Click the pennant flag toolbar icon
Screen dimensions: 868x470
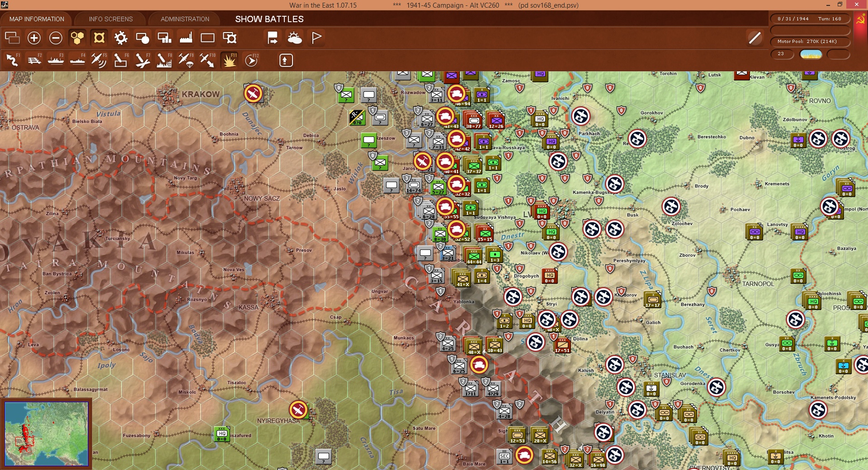pos(316,38)
